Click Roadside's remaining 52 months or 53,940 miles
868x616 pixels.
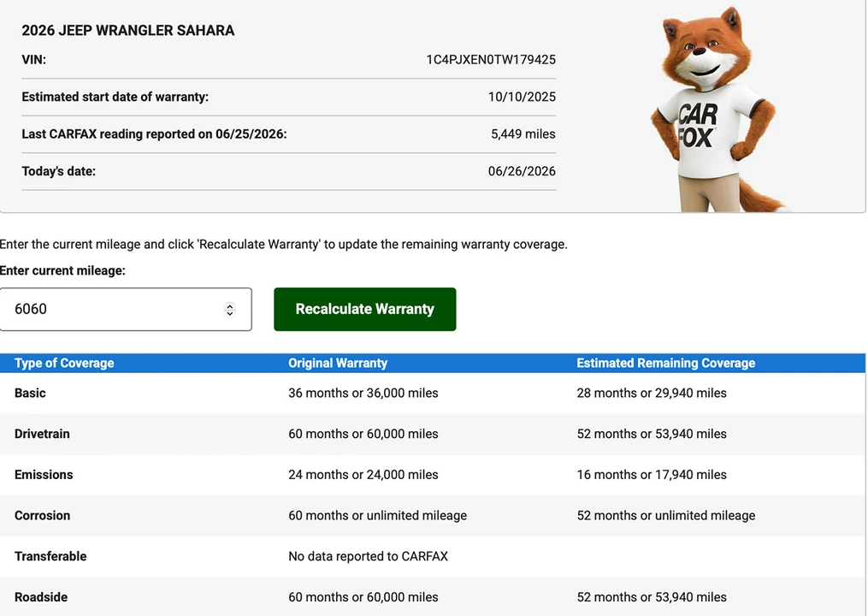(652, 598)
